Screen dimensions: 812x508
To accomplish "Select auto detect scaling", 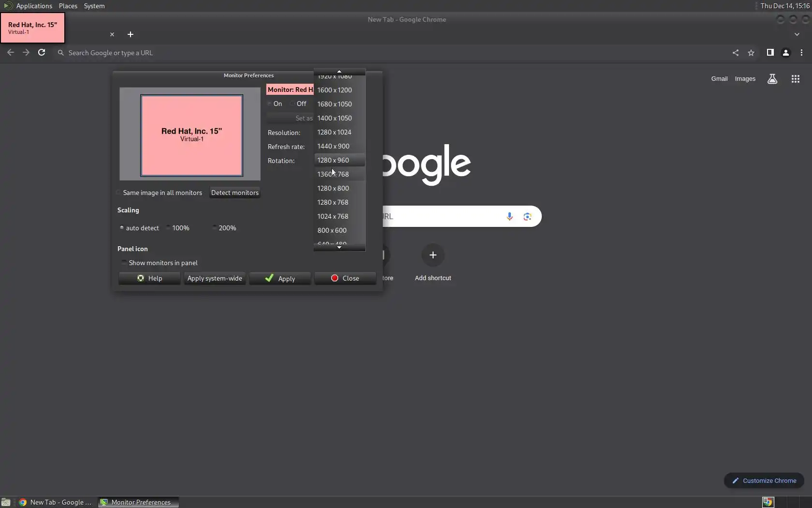I will point(139,228).
